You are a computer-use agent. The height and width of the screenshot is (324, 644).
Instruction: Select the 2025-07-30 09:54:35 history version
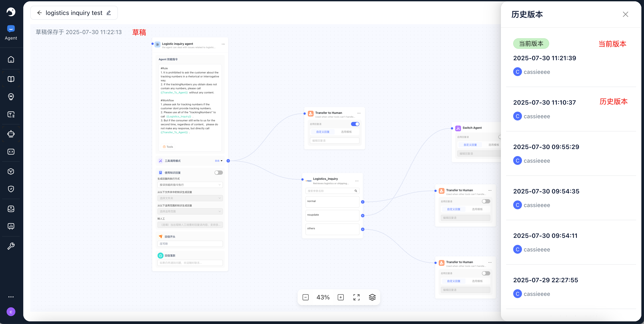pyautogui.click(x=571, y=198)
